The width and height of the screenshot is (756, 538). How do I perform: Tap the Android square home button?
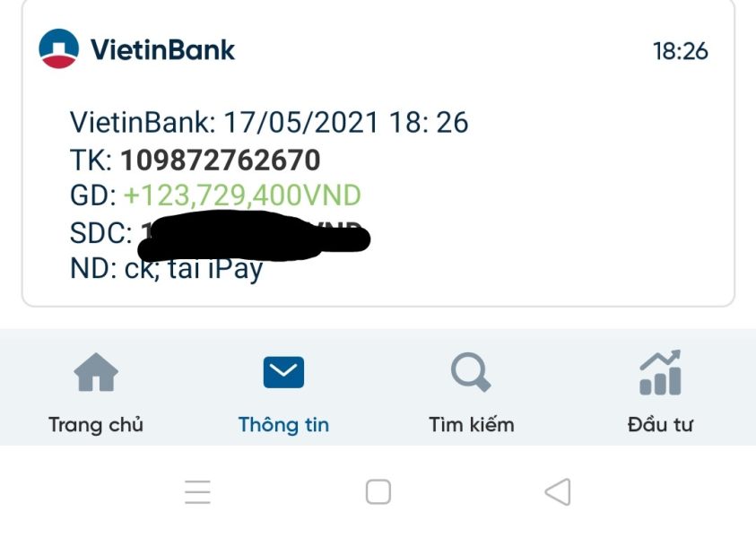click(x=378, y=491)
